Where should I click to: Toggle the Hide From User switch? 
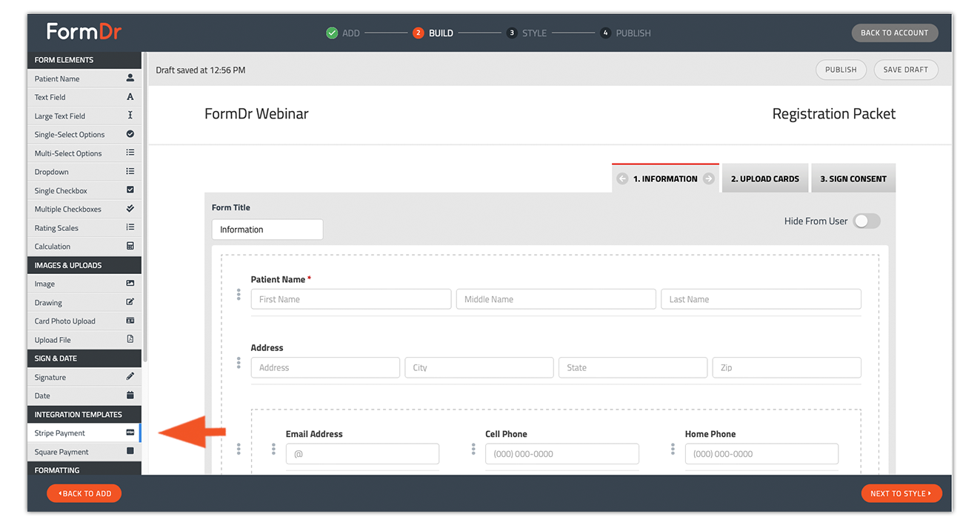tap(867, 221)
